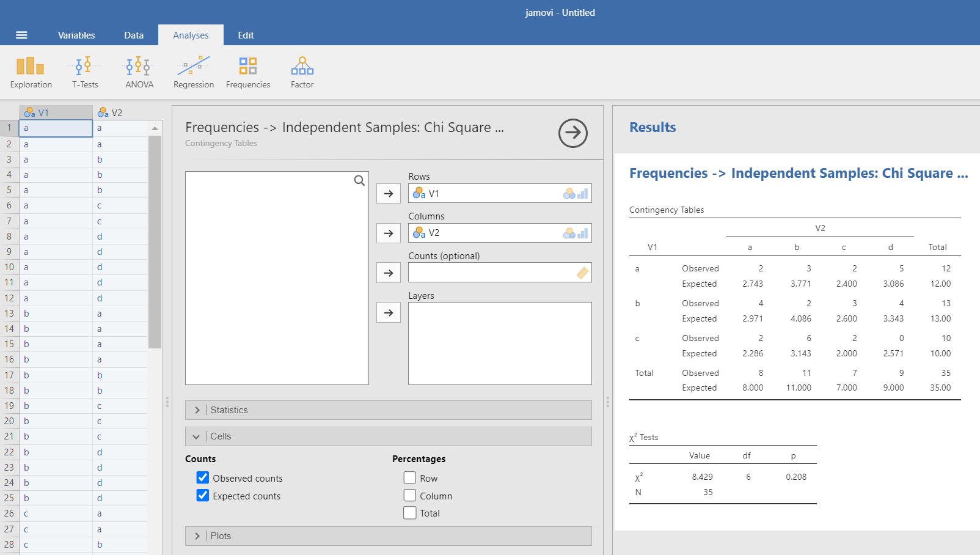
Task: Open the Factor analysis menu
Action: (x=302, y=72)
